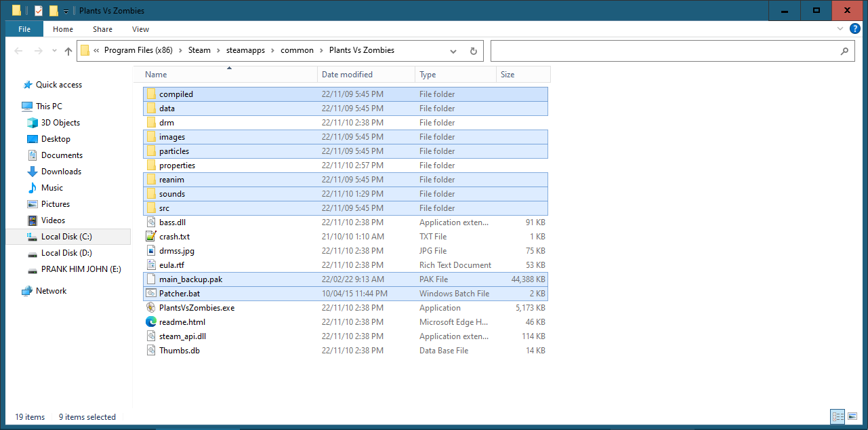Expand the address bar history dropdown
868x430 pixels.
pyautogui.click(x=453, y=51)
